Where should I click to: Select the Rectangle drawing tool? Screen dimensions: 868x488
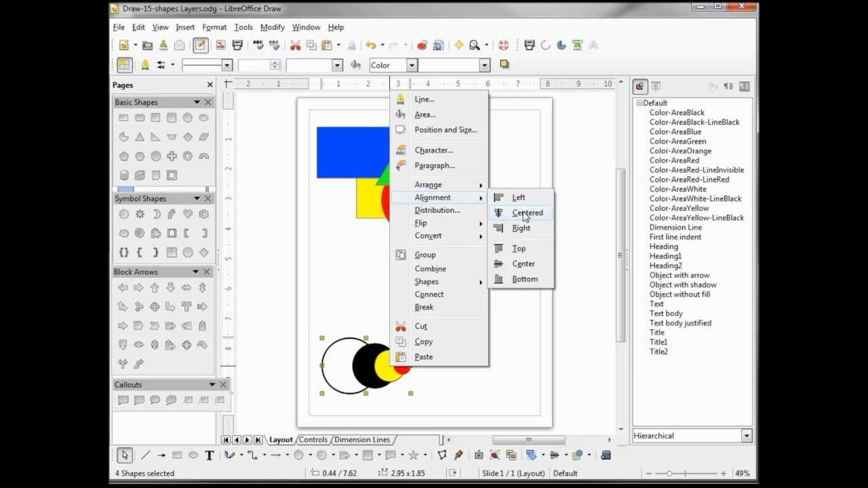[177, 455]
